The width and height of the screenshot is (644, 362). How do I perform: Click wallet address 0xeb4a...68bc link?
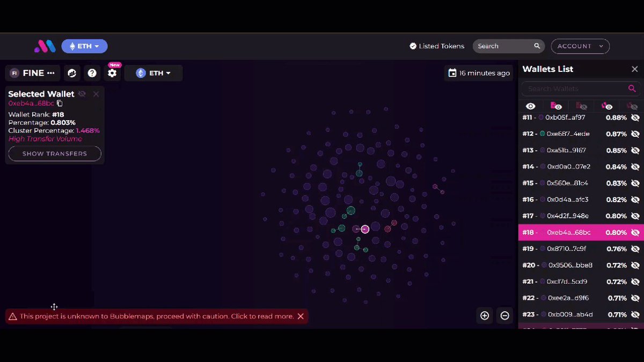click(31, 104)
